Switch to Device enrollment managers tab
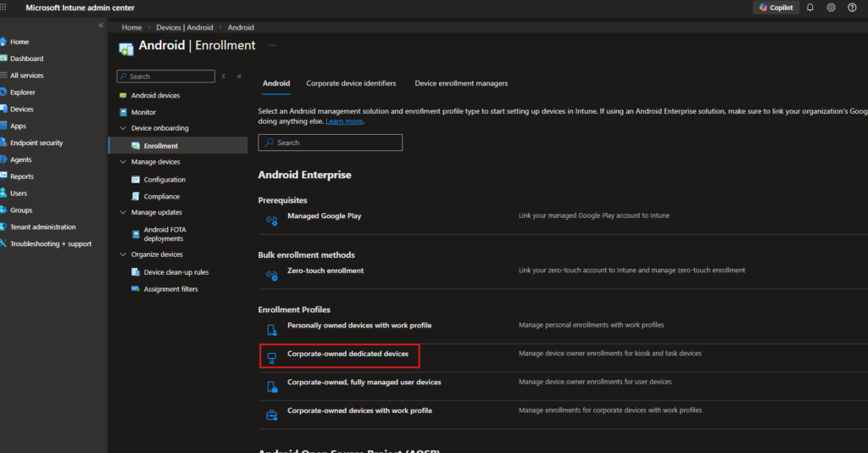The image size is (868, 453). 461,84
